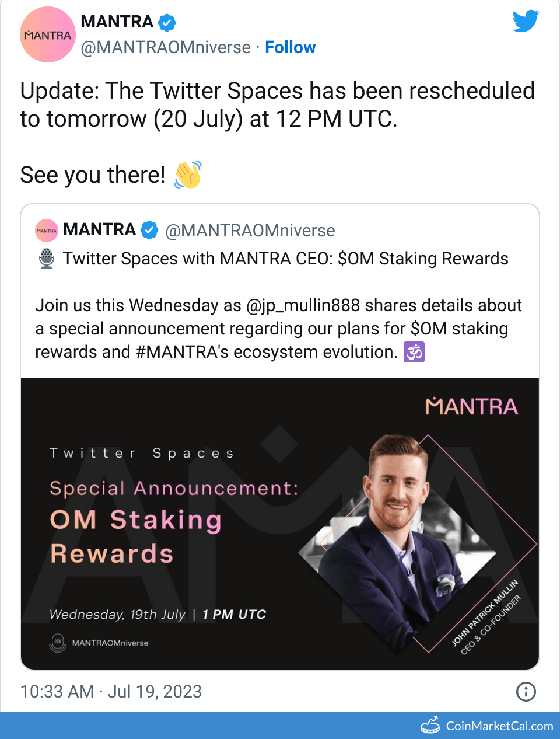Viewport: 560px width, 739px height.
Task: Click the microphone emoji in quoted tweet
Action: point(47,259)
